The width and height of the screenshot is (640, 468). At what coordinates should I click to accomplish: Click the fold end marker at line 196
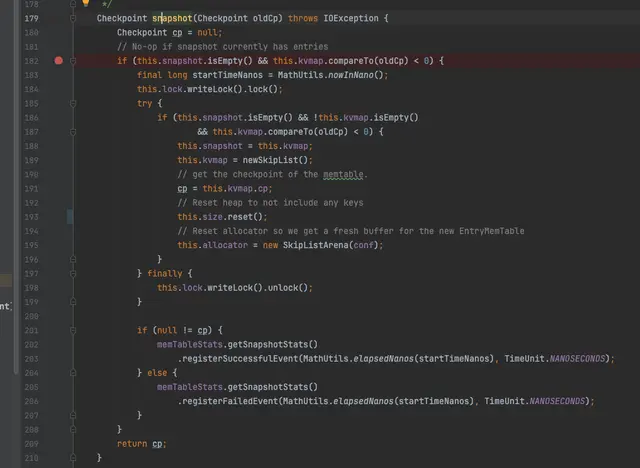(x=73, y=260)
